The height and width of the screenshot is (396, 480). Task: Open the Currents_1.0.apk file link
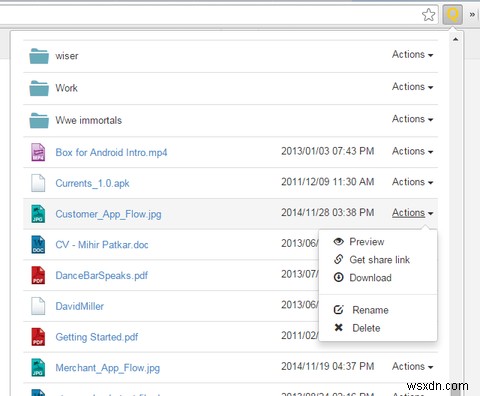(92, 183)
